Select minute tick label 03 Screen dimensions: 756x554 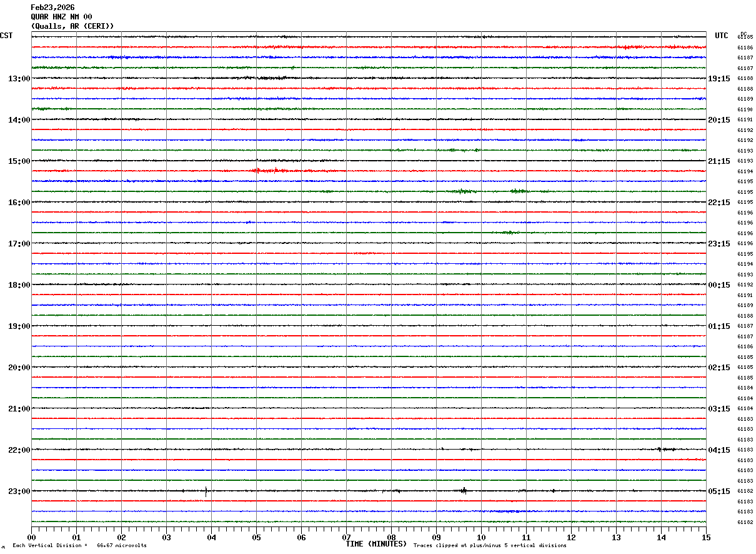click(166, 537)
